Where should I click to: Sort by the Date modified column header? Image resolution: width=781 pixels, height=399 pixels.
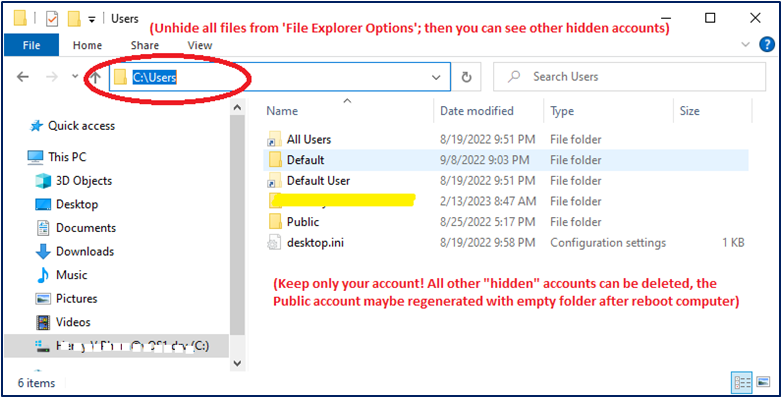click(x=477, y=111)
